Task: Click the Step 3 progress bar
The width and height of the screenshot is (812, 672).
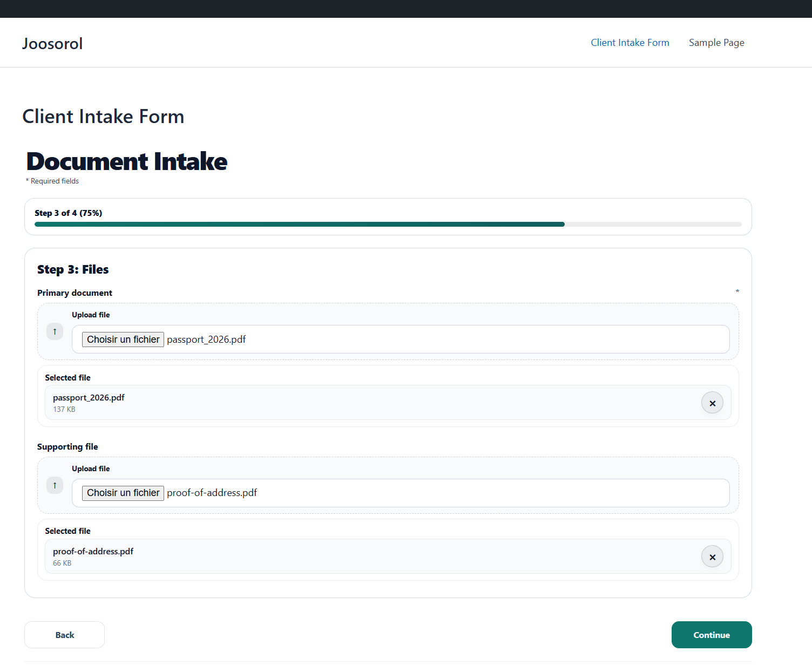Action: coord(388,224)
